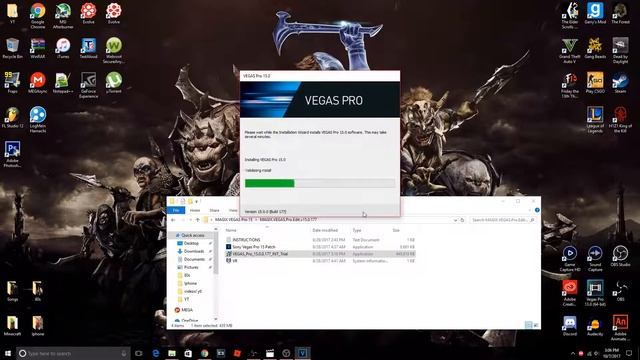Launch OBS Studio desktop shortcut
Viewport: 640px width, 360px height.
pos(620,256)
